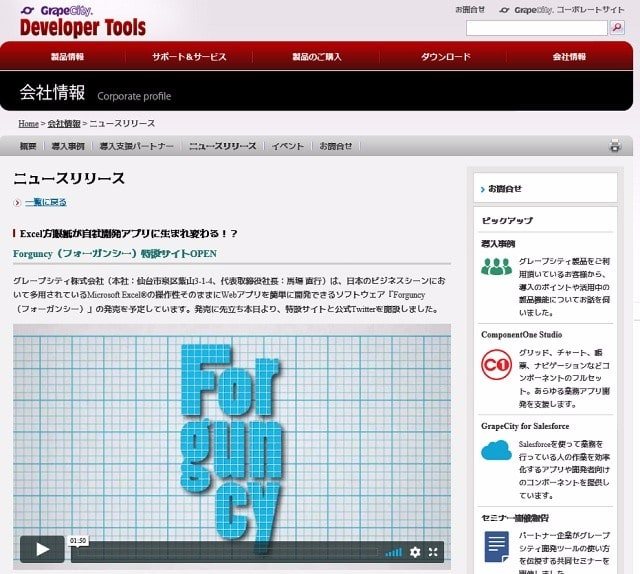
Task: Open 会社情報 main menu
Action: 569,57
